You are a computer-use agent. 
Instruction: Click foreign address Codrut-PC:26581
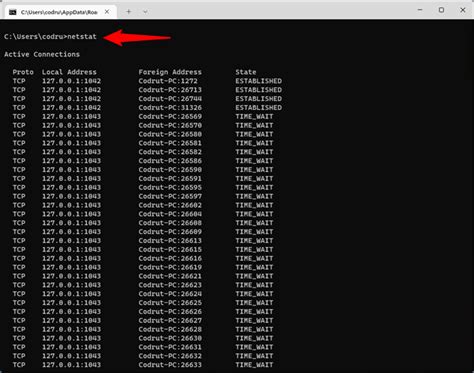coord(170,143)
